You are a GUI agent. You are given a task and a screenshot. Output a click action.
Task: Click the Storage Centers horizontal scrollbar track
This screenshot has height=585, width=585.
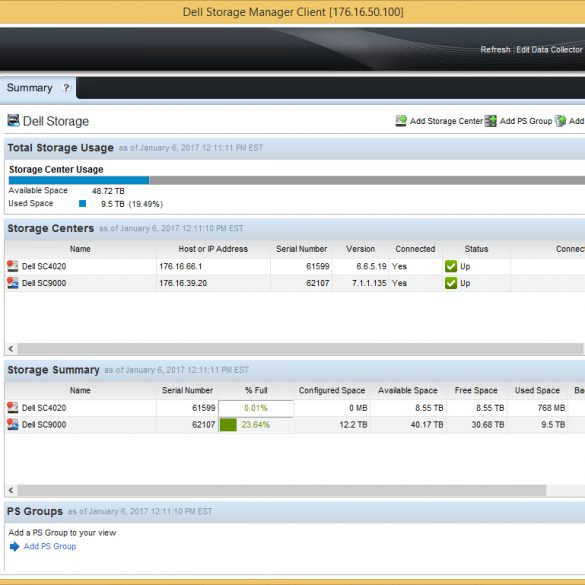click(300, 348)
